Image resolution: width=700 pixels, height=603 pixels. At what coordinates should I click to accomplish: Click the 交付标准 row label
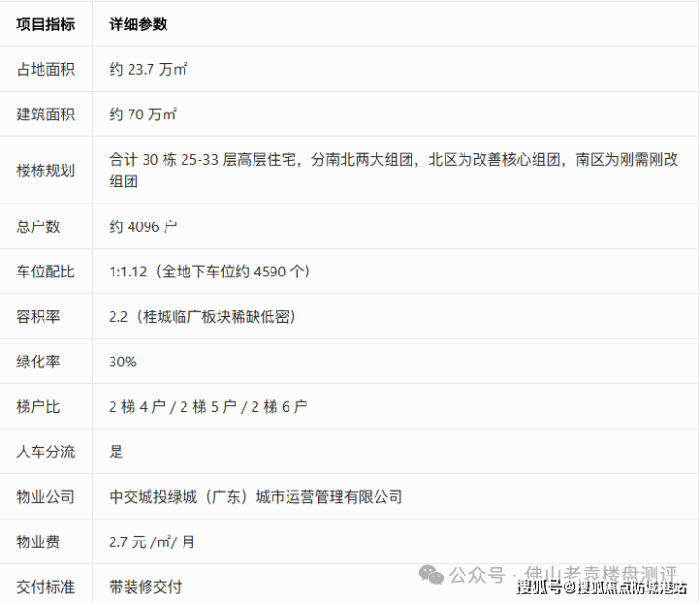[x=45, y=587]
